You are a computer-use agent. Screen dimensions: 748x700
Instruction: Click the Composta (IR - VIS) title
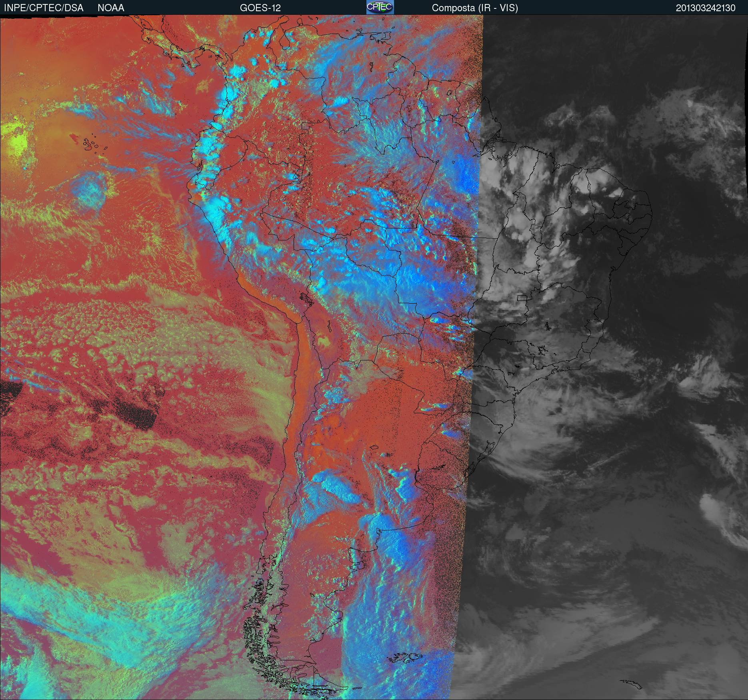pyautogui.click(x=475, y=8)
